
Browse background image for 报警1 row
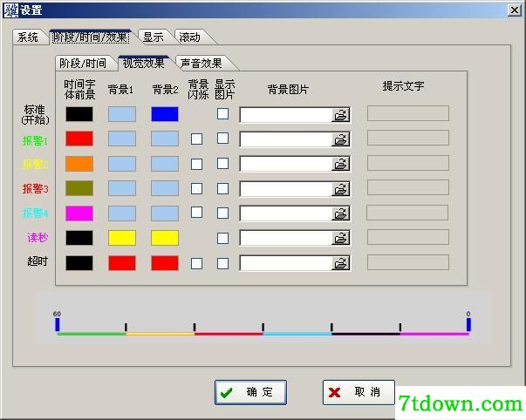[340, 139]
